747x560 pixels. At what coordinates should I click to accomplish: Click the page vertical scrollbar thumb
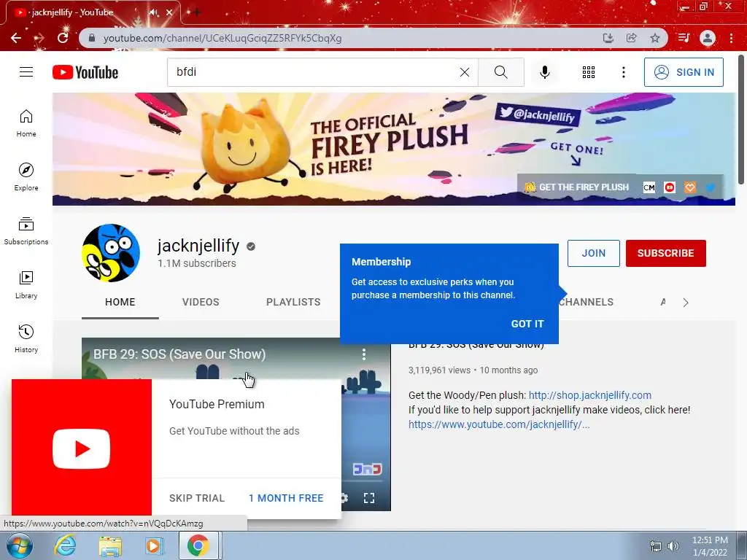click(x=741, y=119)
